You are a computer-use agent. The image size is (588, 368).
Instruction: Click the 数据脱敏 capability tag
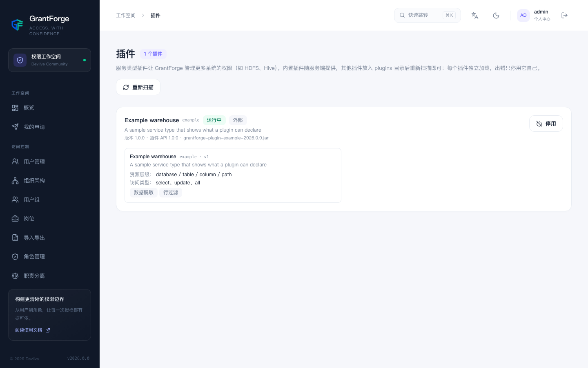(144, 193)
